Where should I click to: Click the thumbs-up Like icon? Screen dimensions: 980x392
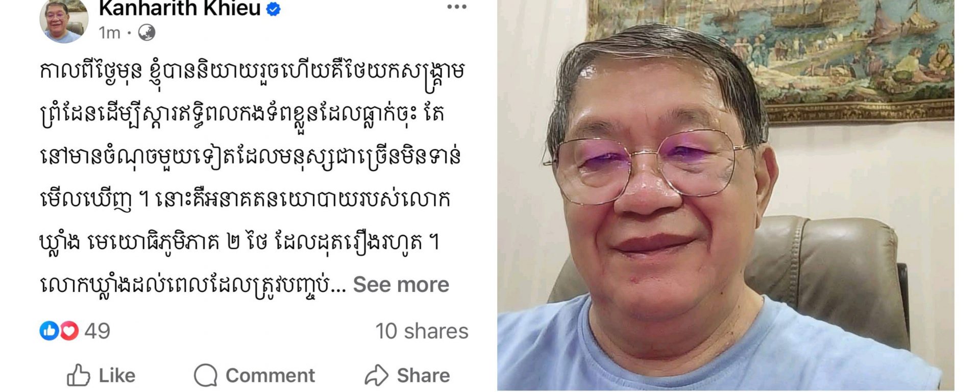point(79,376)
